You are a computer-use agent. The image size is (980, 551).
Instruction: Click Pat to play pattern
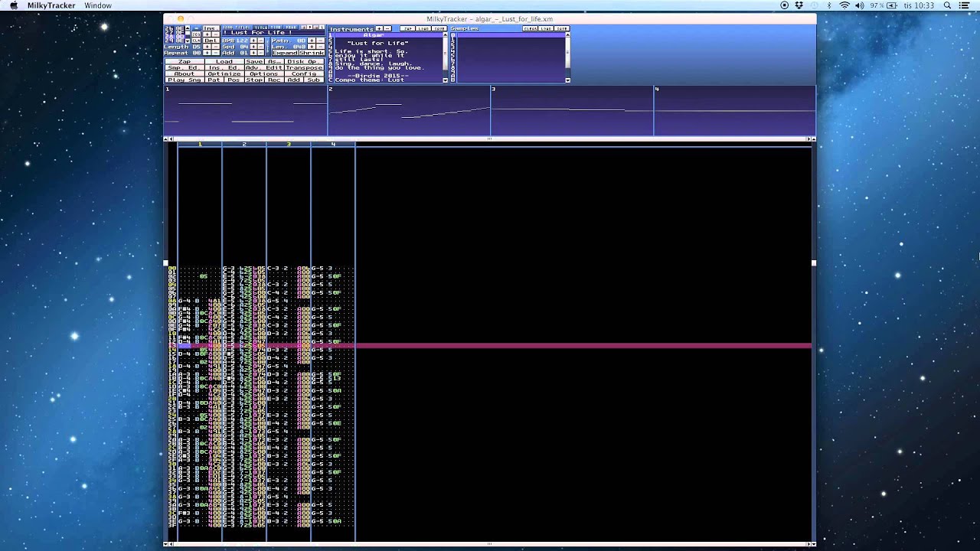coord(214,80)
